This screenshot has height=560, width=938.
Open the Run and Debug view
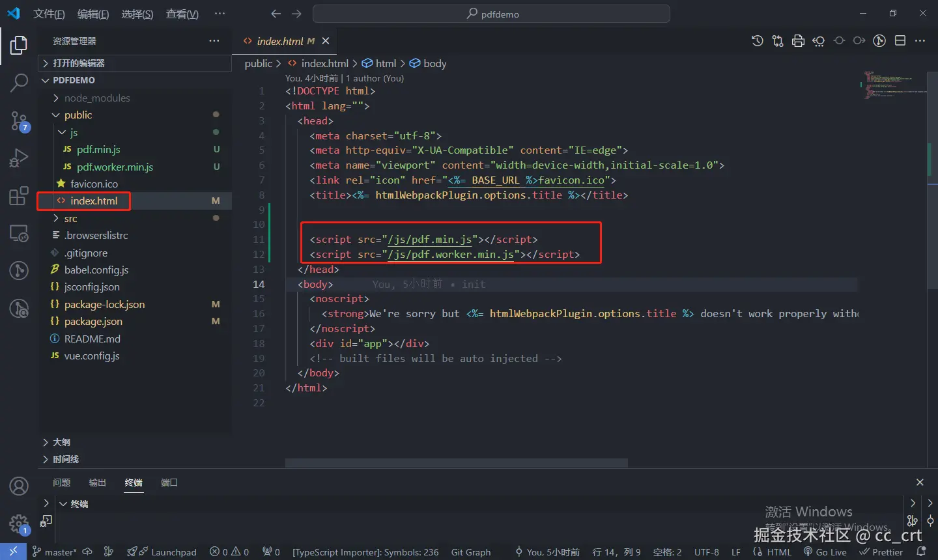[19, 158]
